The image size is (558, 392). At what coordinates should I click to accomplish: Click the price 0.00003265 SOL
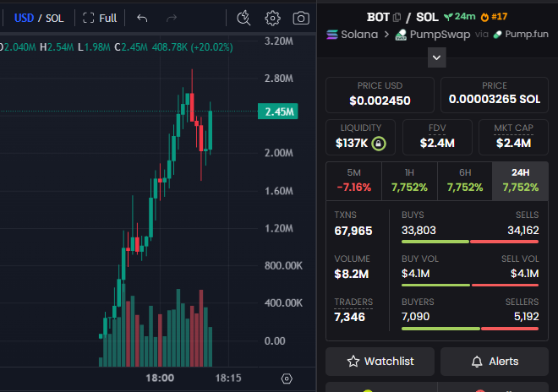click(x=495, y=99)
